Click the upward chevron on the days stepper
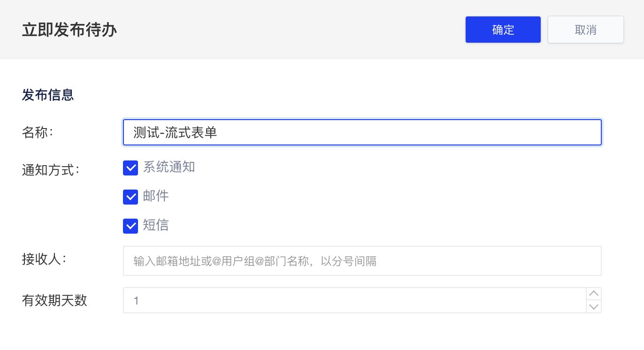Screen dimensions: 644x350 [x=593, y=294]
